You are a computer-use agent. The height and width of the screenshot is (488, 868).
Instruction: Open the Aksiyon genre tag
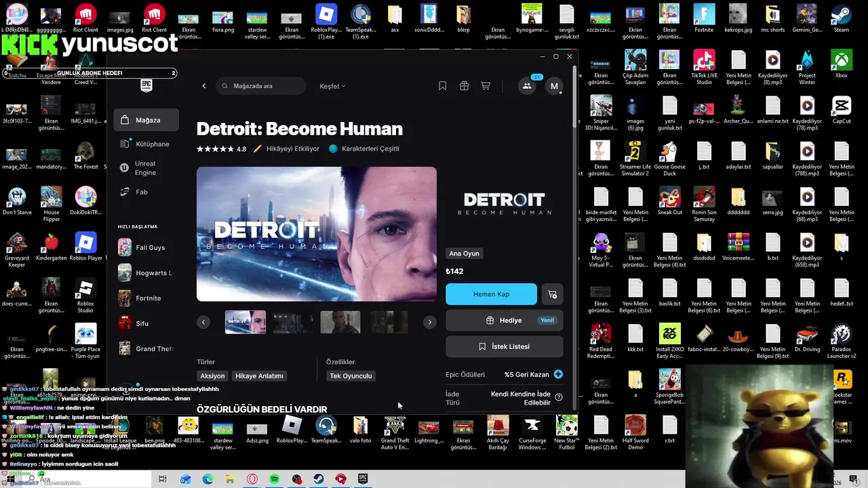point(212,375)
